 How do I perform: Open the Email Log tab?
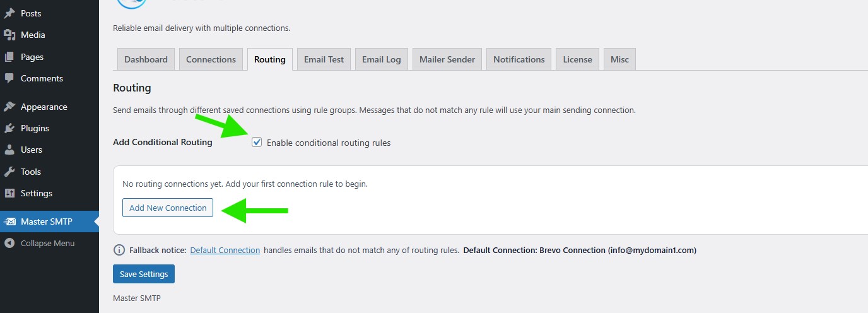[x=381, y=59]
